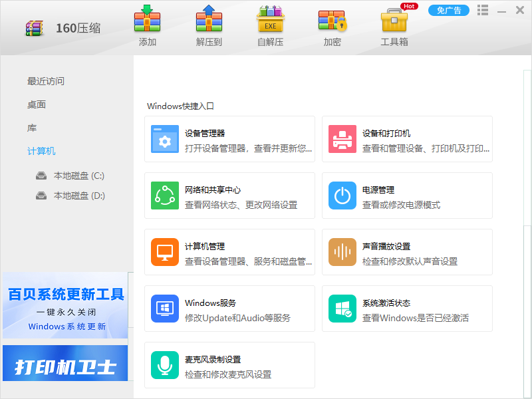Click the drive icon beside 本地磁盘 (C:)
This screenshot has width=532, height=399.
click(41, 176)
